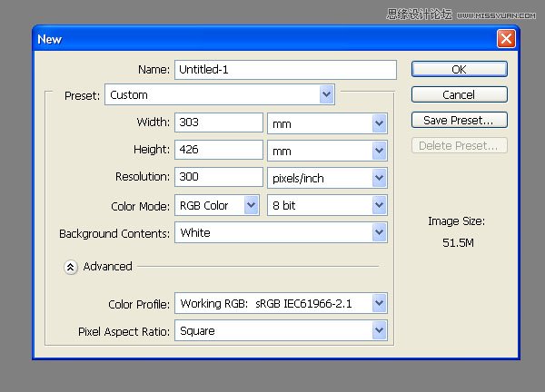This screenshot has height=392, width=545.
Task: Click the Delete Preset button
Action: tap(459, 145)
